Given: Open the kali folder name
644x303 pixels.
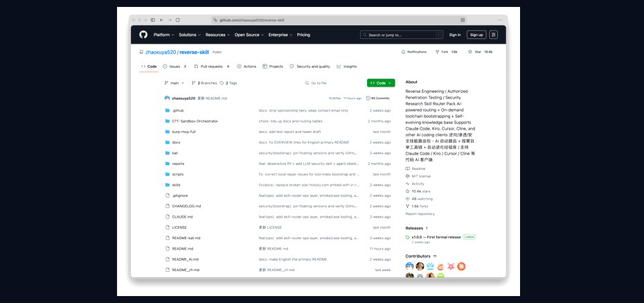Looking at the screenshot, I should coord(175,153).
